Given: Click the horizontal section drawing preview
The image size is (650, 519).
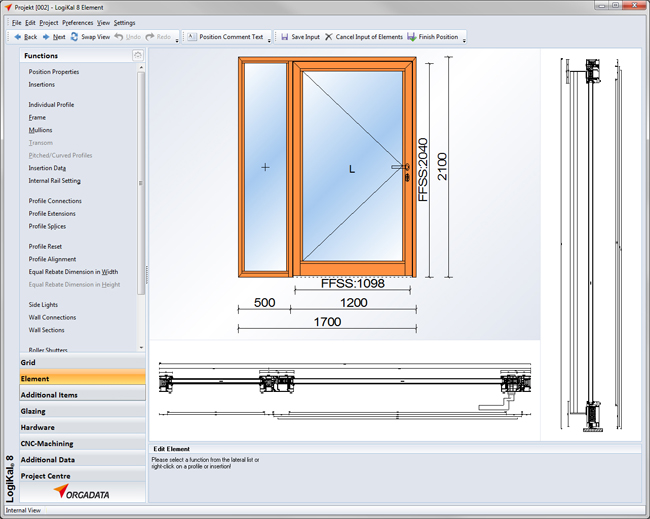Looking at the screenshot, I should [345, 391].
